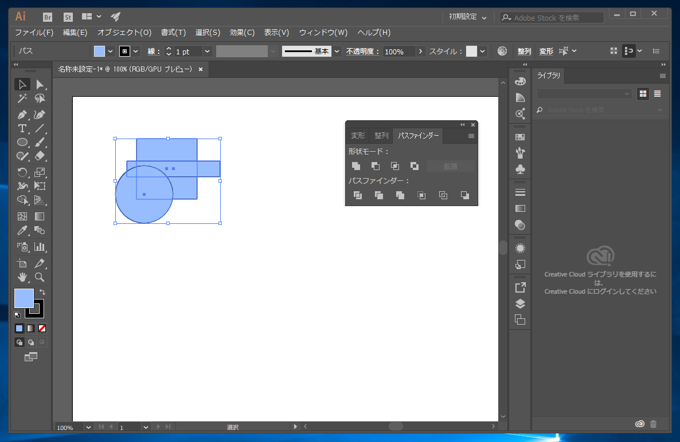The width and height of the screenshot is (680, 442).
Task: Click 変形 button in control bar
Action: coord(546,51)
